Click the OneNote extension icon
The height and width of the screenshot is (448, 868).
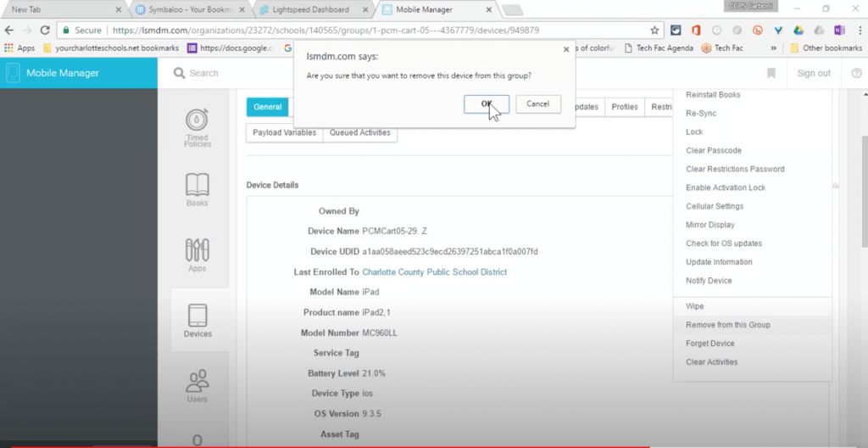pos(839,31)
